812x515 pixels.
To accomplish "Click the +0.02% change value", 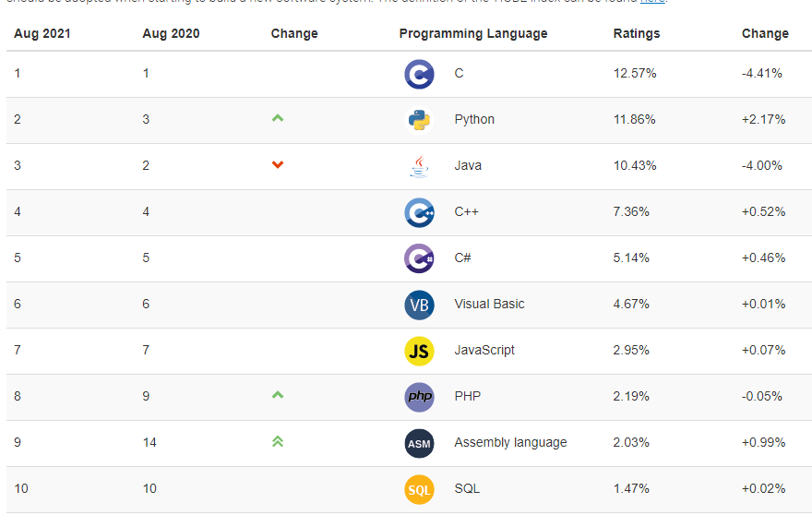I will pyautogui.click(x=763, y=488).
